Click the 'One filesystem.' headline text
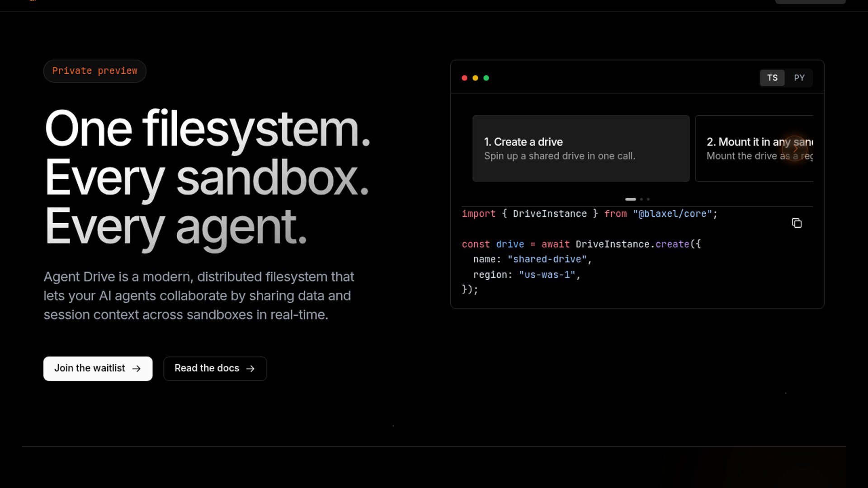Screen dimensions: 868x488 point(207,129)
